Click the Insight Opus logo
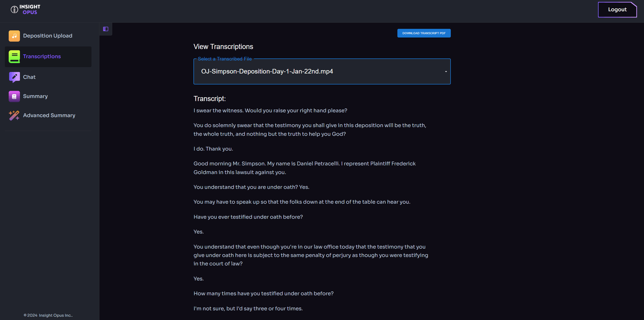 26,9
